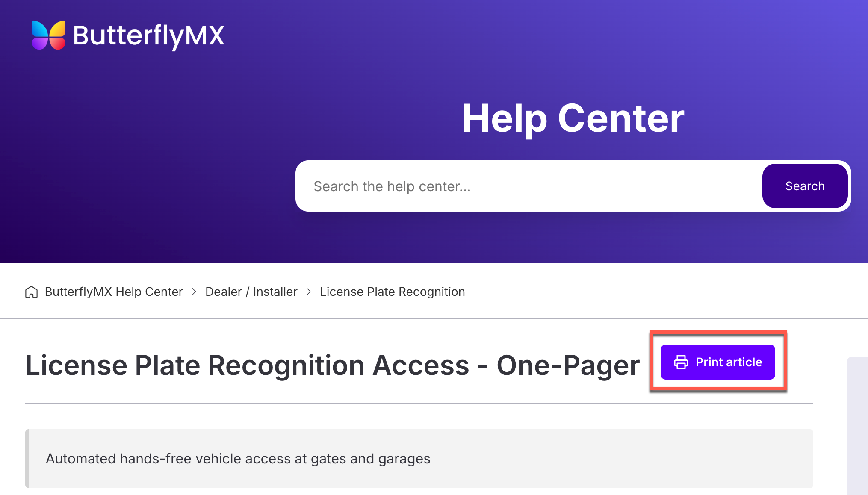The image size is (868, 495).
Task: Click the home icon in breadcrumb
Action: tap(31, 292)
